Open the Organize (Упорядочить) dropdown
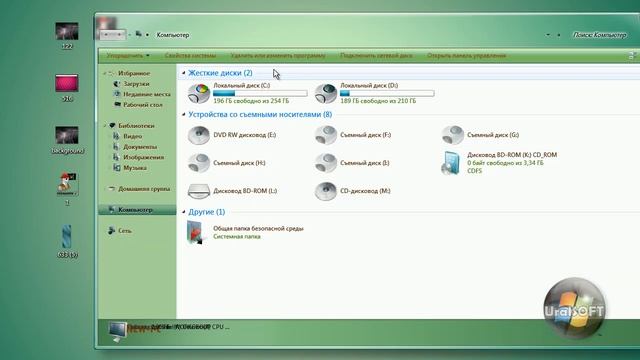The image size is (640, 360). tap(128, 56)
